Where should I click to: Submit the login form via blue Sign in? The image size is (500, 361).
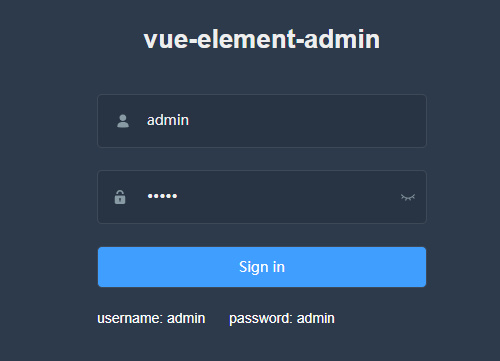(x=262, y=267)
